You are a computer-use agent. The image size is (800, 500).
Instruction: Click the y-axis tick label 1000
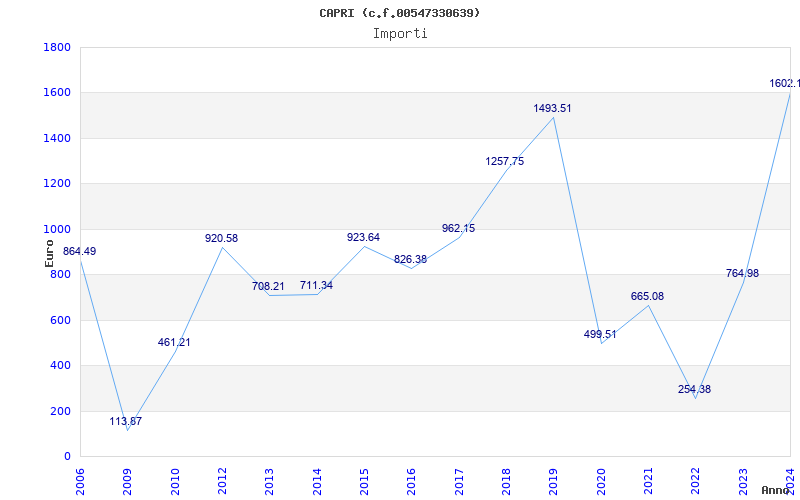[57, 229]
